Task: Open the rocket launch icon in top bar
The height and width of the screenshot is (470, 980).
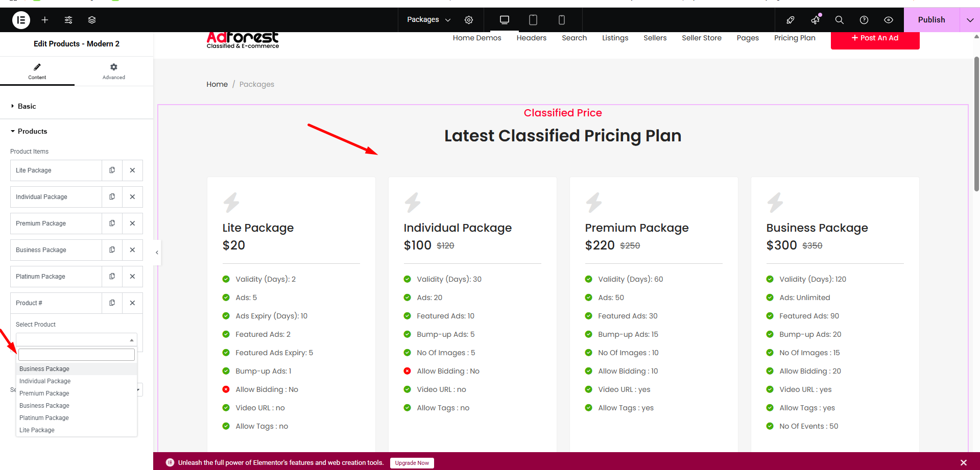Action: coord(791,20)
